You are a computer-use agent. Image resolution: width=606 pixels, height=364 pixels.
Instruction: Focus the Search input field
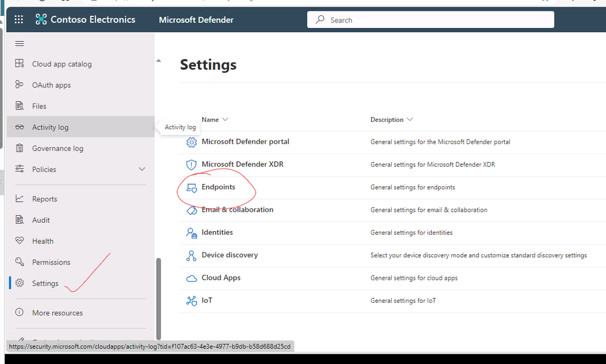click(x=431, y=19)
